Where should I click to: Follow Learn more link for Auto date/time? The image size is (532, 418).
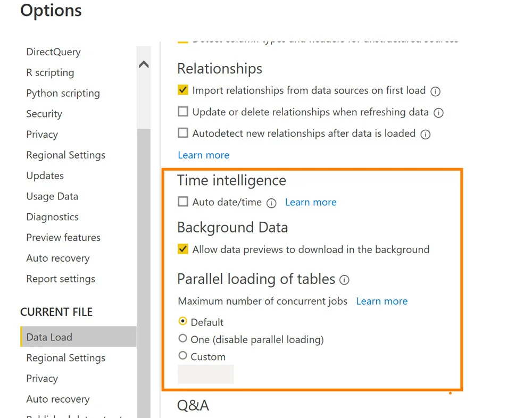click(311, 202)
